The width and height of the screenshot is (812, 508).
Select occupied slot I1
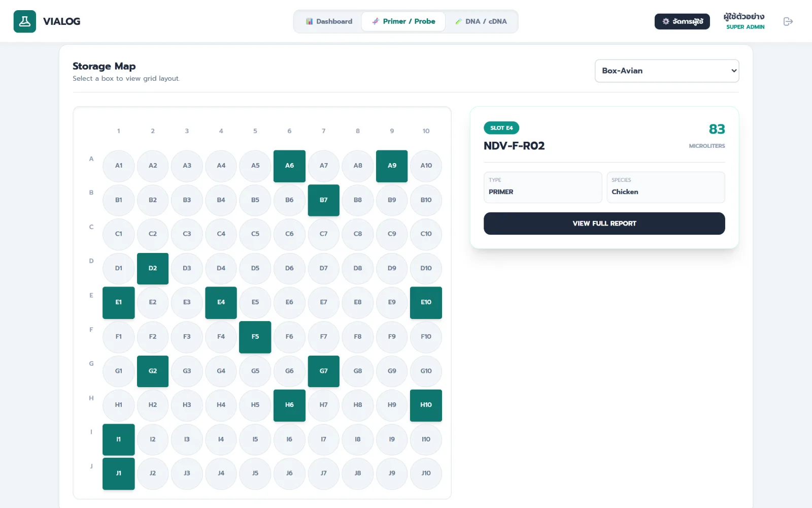tap(118, 439)
